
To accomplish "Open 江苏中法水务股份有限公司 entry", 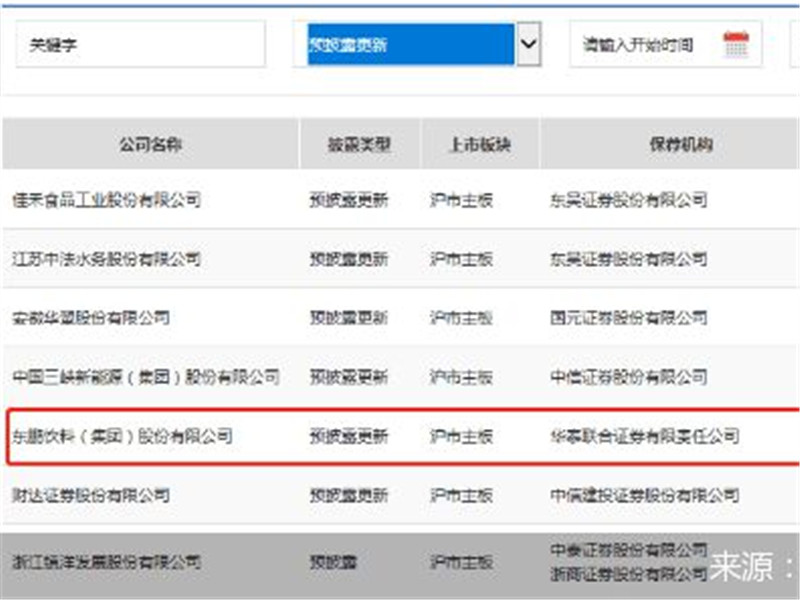I will (x=107, y=259).
